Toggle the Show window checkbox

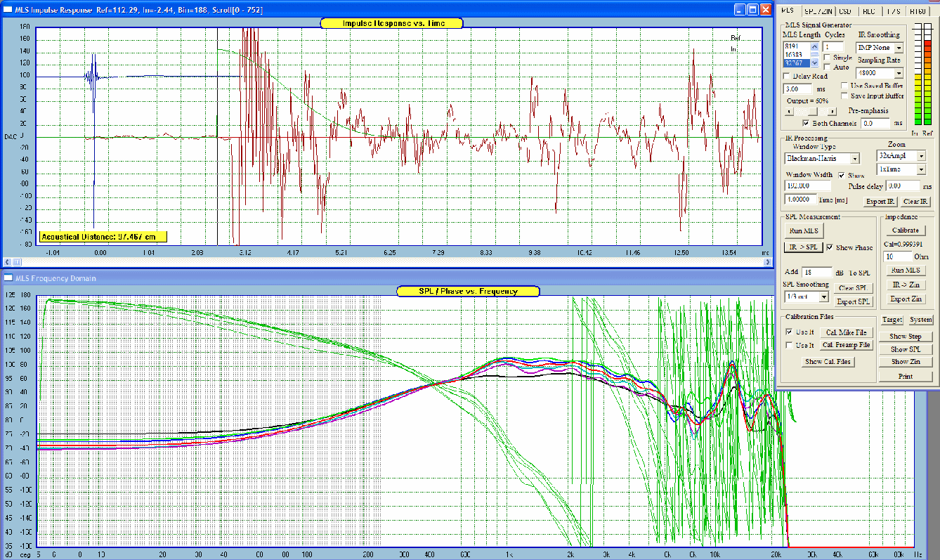click(x=842, y=175)
